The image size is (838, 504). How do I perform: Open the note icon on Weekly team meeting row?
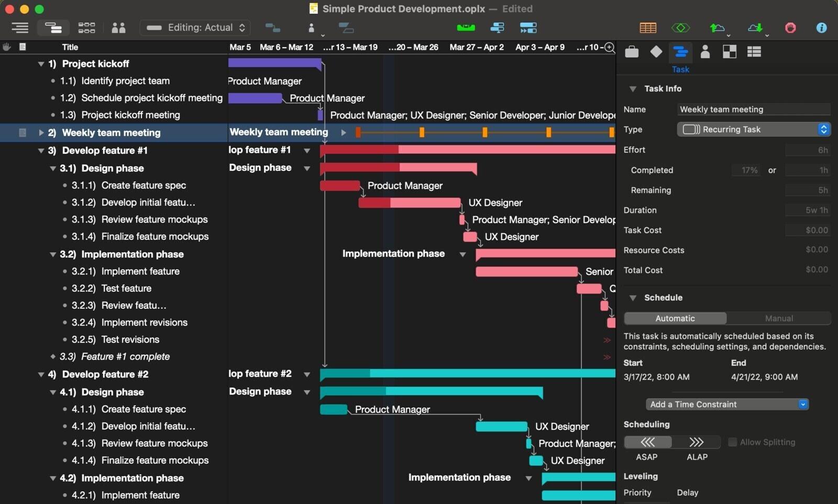pyautogui.click(x=23, y=132)
